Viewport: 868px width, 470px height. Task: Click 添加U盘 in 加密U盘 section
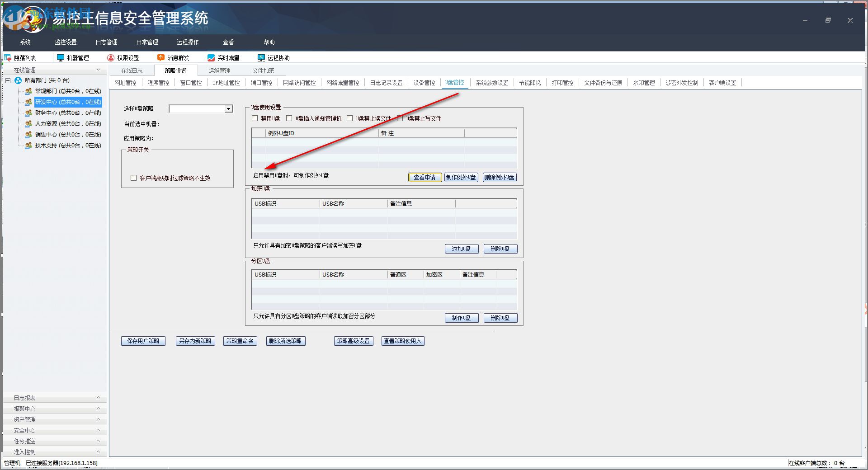click(x=462, y=249)
